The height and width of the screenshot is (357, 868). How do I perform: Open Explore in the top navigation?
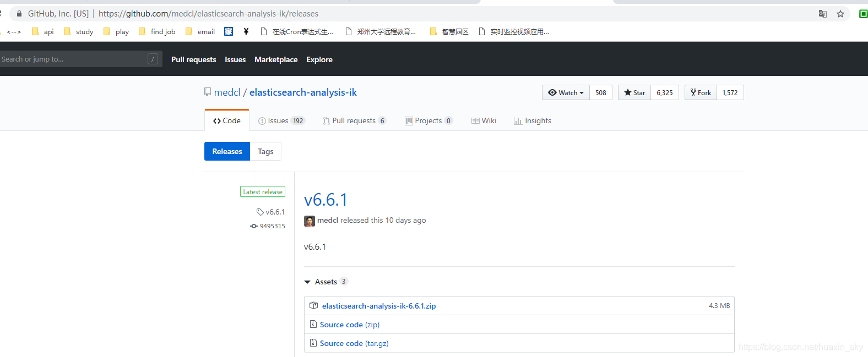pos(319,59)
